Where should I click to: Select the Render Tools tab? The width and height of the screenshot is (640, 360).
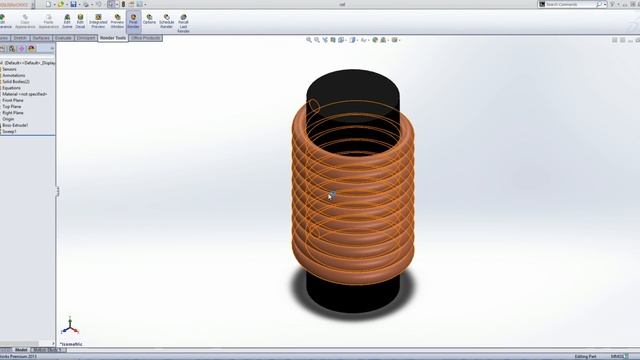(x=113, y=38)
